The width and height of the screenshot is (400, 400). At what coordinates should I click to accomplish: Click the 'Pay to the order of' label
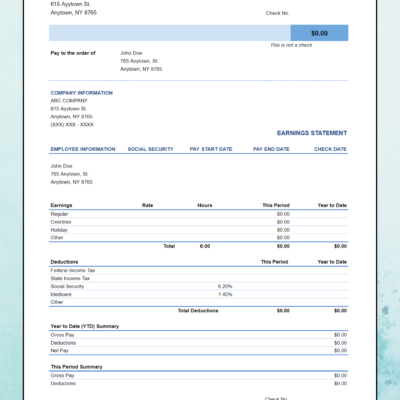pos(73,53)
